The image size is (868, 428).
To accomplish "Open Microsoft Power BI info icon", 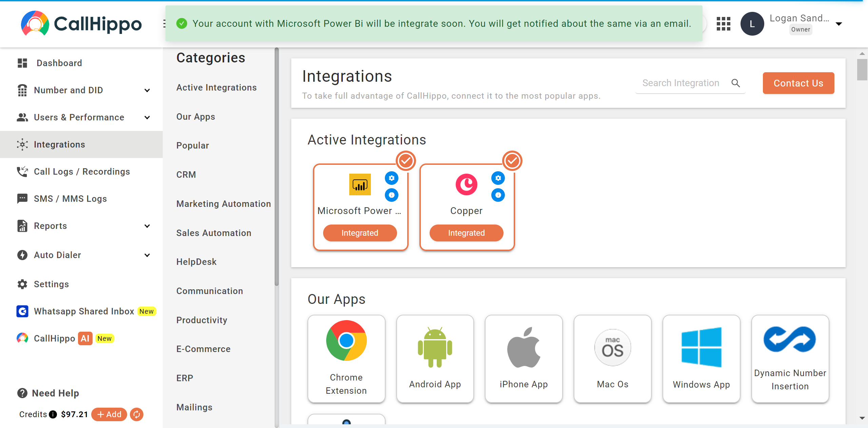I will pyautogui.click(x=392, y=195).
